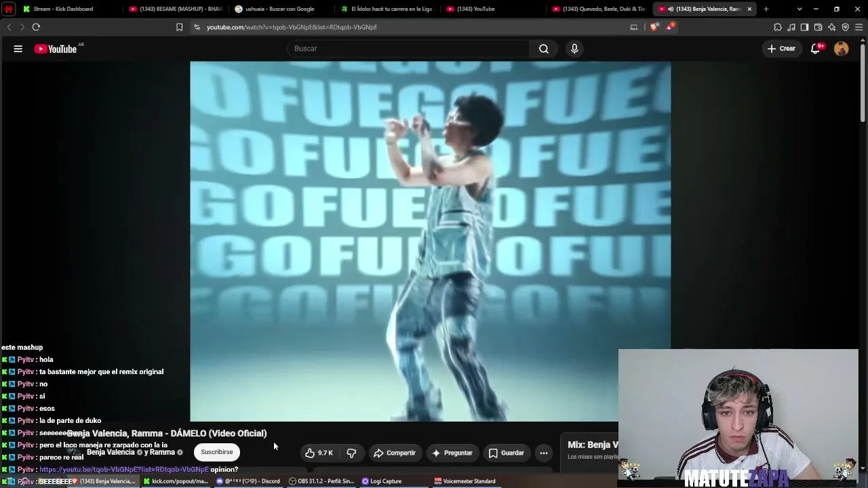Open OBS 31.1.2 from the taskbar
The width and height of the screenshot is (868, 488).
pos(321,481)
